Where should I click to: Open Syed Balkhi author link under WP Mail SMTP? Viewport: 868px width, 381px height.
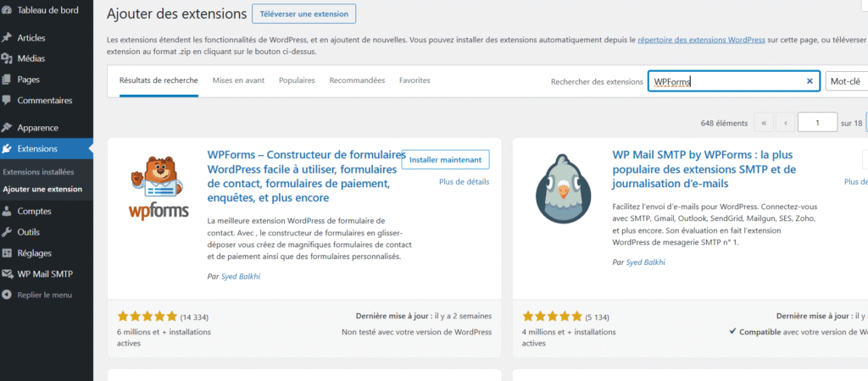point(645,262)
